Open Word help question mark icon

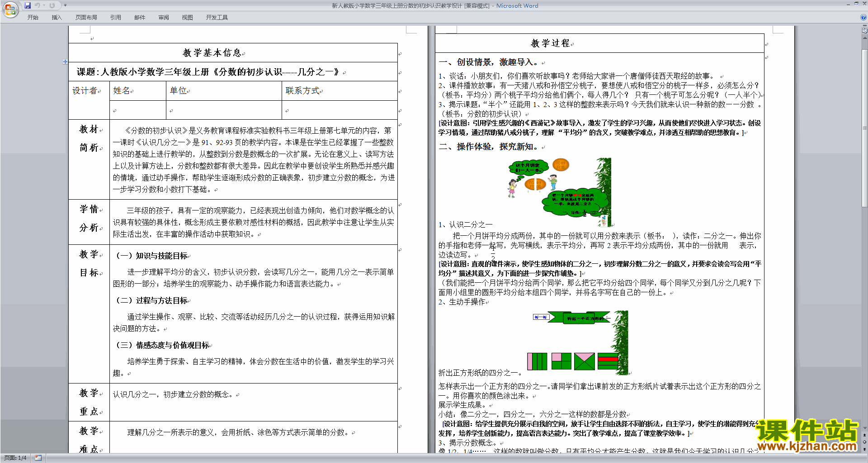[x=863, y=18]
